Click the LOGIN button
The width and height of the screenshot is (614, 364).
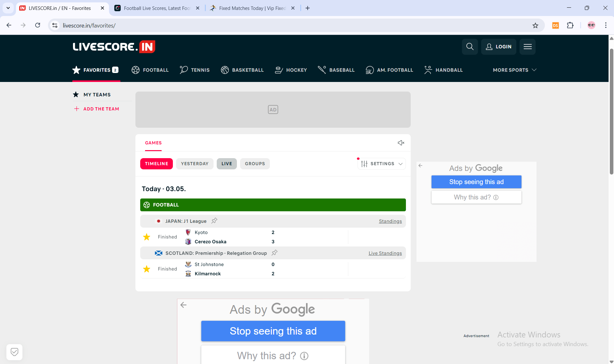[498, 47]
